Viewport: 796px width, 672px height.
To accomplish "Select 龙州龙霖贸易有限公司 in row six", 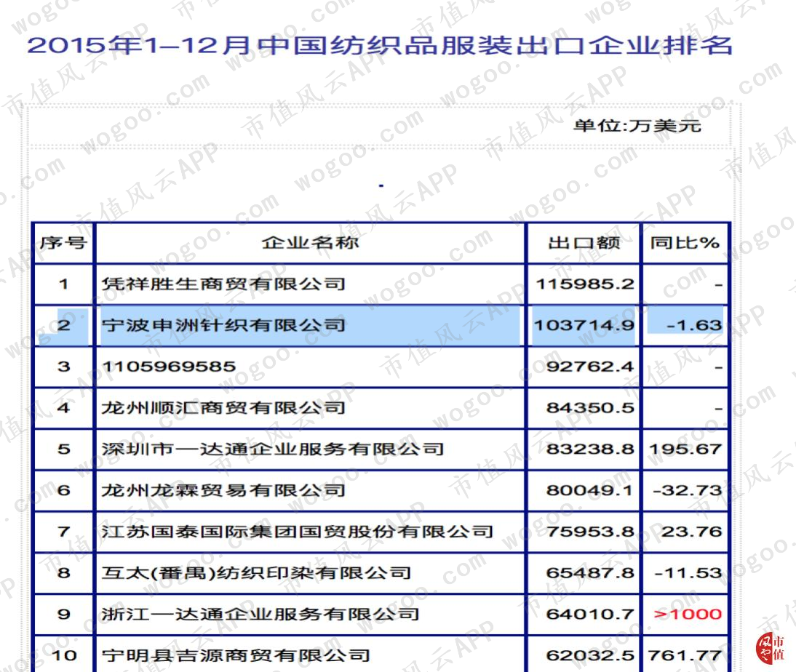I will 223,490.
